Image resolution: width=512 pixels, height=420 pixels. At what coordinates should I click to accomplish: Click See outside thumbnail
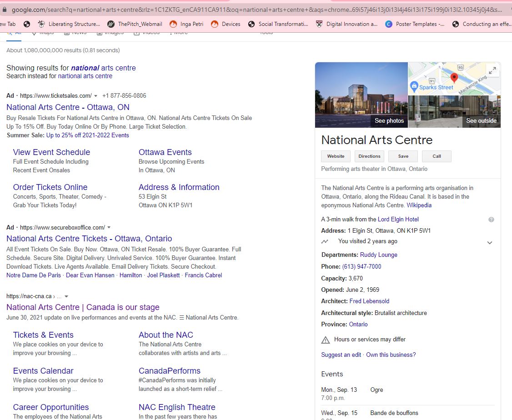pyautogui.click(x=454, y=112)
